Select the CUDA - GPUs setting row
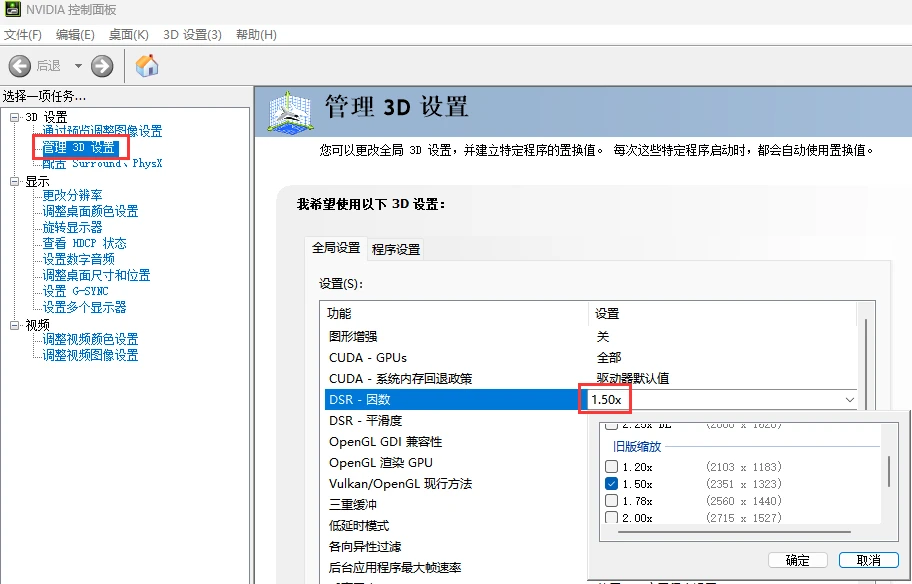The width and height of the screenshot is (912, 584). 590,358
